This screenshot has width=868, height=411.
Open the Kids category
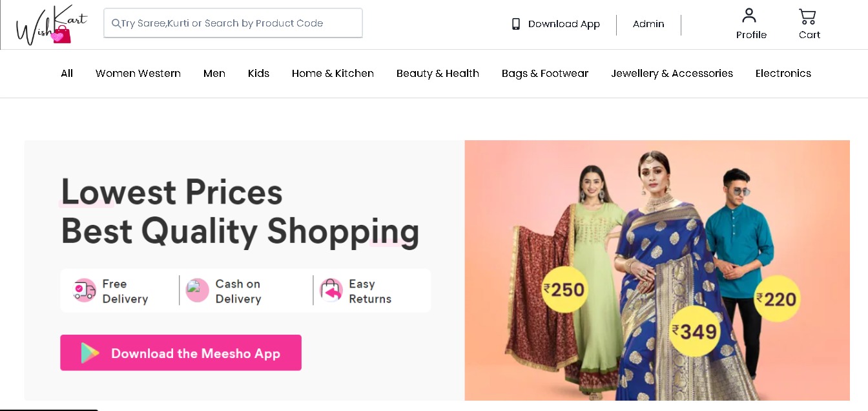pyautogui.click(x=258, y=73)
